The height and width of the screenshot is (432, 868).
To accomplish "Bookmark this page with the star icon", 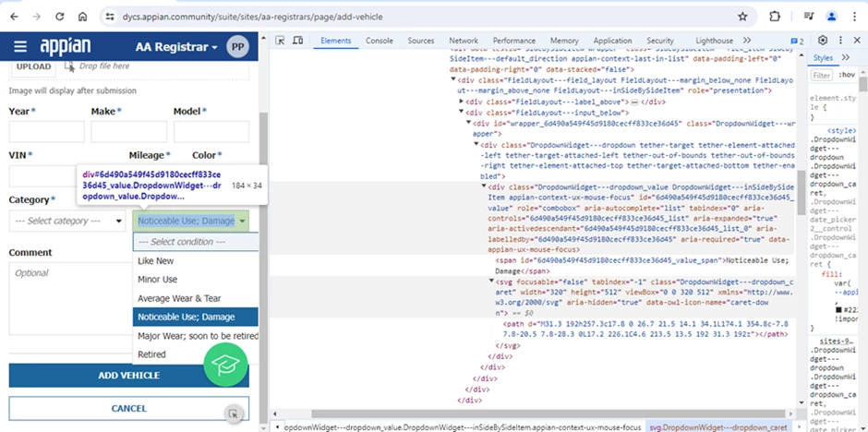I will tap(742, 17).
